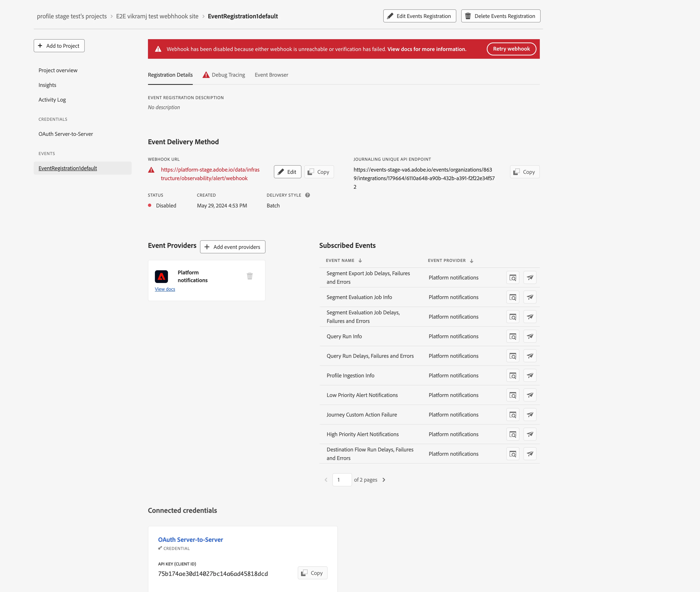View sample payload for Query Run Info
The height and width of the screenshot is (592, 700).
[x=512, y=336]
